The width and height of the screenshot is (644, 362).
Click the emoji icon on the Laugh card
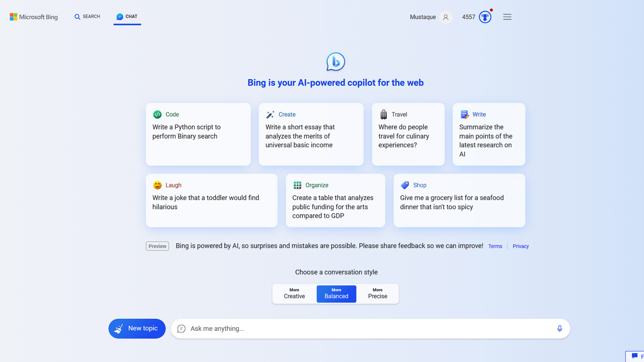(157, 185)
